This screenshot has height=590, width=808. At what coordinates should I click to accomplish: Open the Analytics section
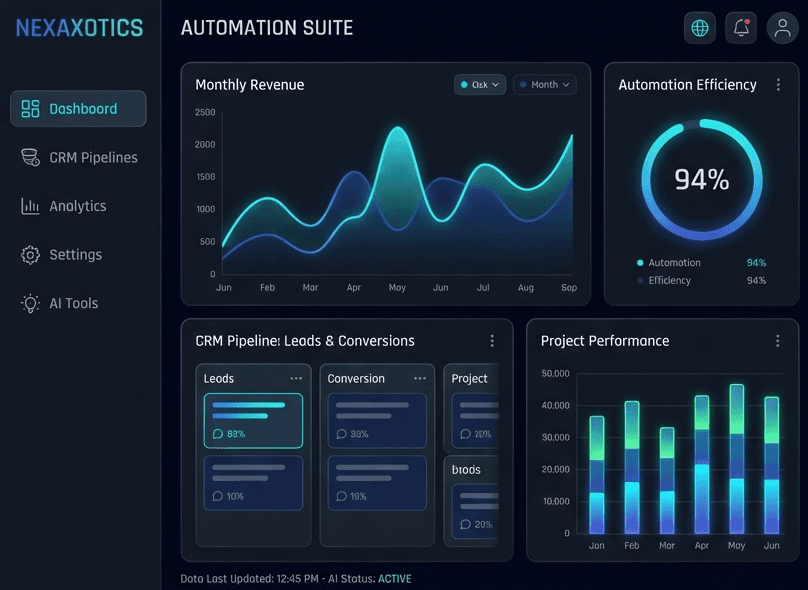(x=78, y=206)
